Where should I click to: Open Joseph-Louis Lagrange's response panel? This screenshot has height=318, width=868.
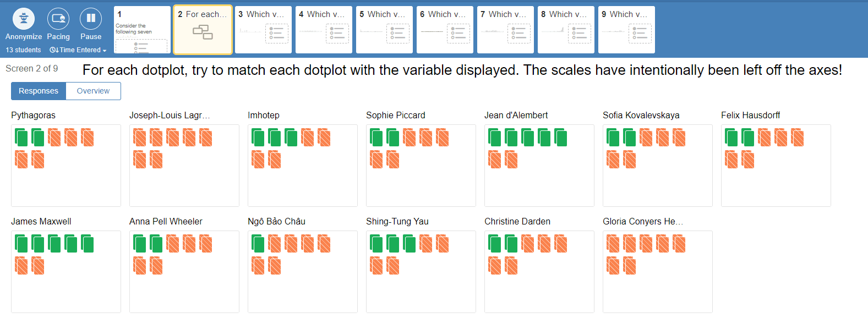tap(184, 166)
